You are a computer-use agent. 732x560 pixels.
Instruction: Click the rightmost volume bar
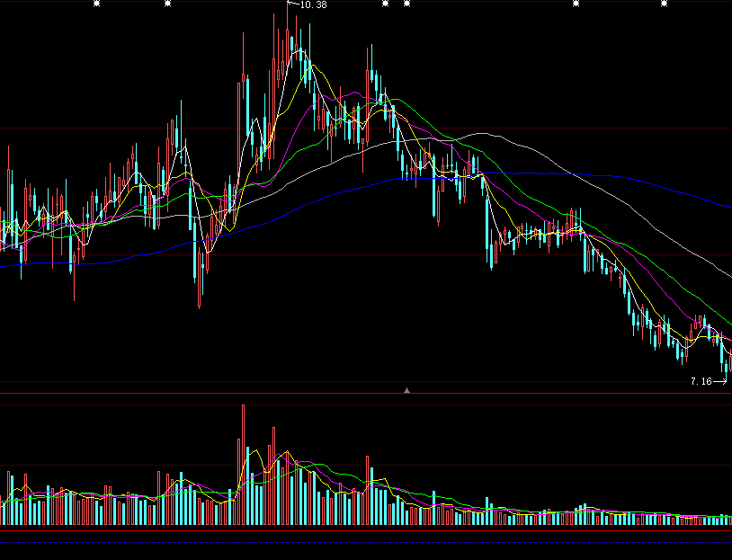(x=729, y=520)
